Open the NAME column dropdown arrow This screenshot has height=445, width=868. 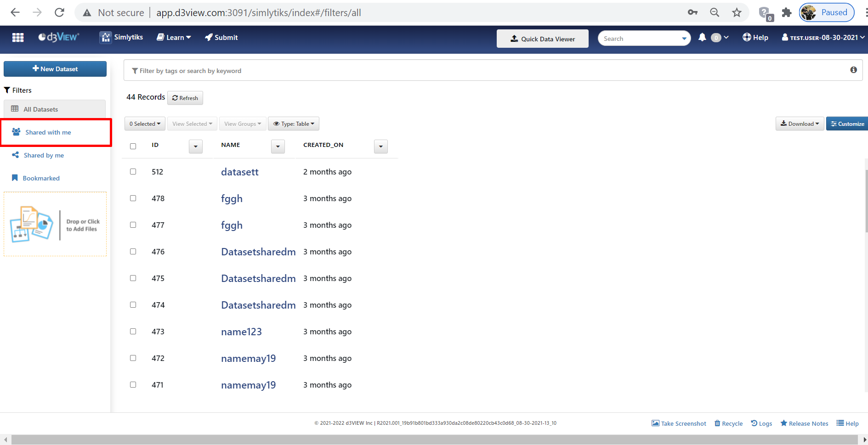[x=278, y=146]
